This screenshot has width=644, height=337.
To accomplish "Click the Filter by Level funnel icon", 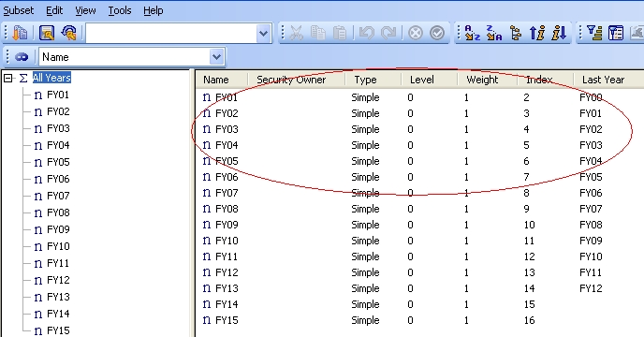I will [x=594, y=33].
